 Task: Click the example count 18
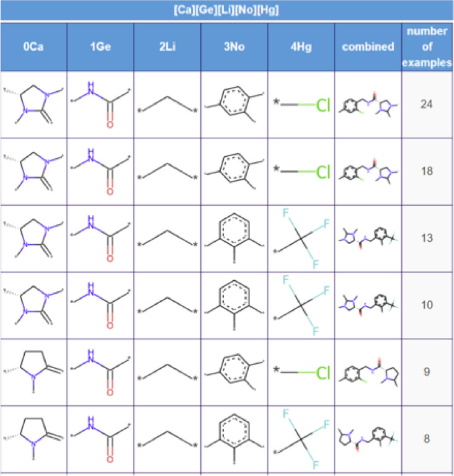[x=427, y=171]
